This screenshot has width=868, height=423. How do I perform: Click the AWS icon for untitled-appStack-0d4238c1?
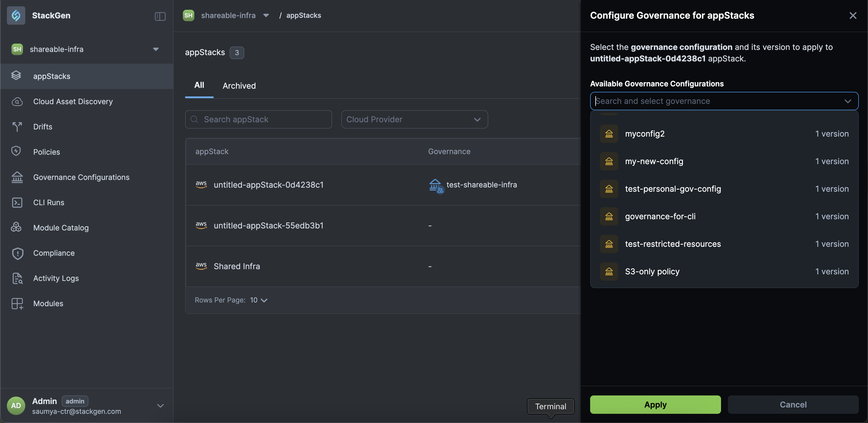point(201,185)
